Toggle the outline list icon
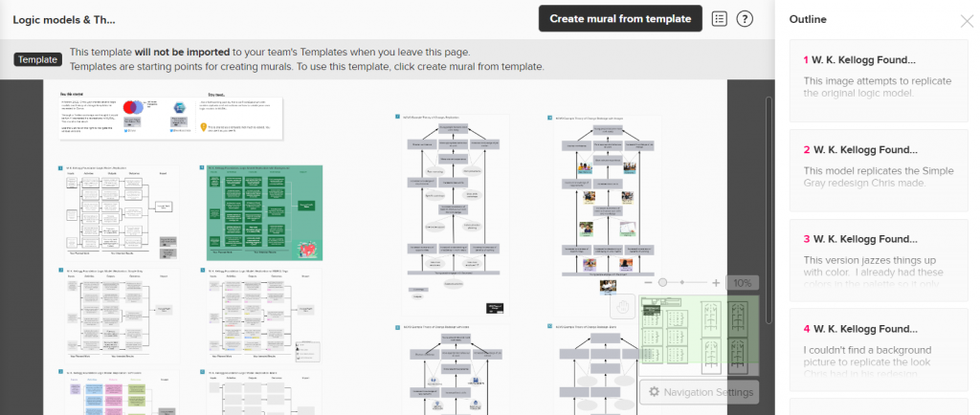The image size is (980, 415). click(720, 19)
